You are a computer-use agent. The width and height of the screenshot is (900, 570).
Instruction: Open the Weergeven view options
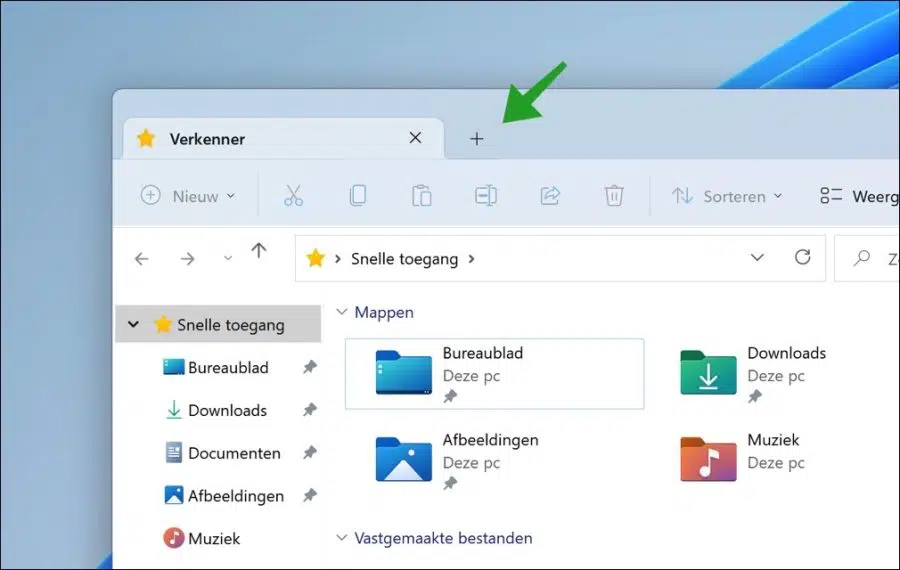point(859,196)
